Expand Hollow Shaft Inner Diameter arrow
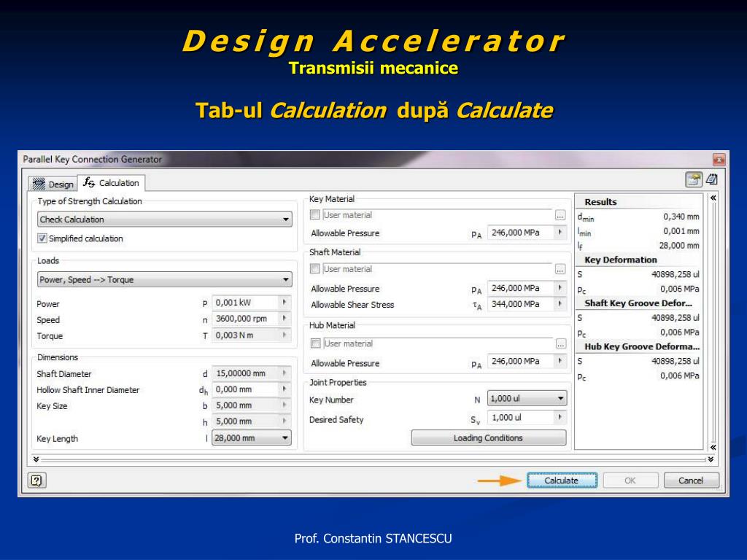This screenshot has width=747, height=560. [285, 389]
